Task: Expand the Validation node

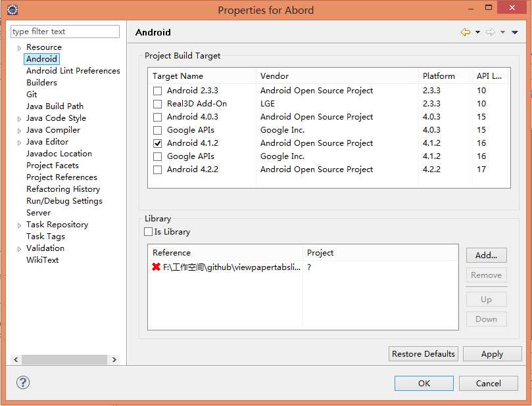Action: (19, 249)
